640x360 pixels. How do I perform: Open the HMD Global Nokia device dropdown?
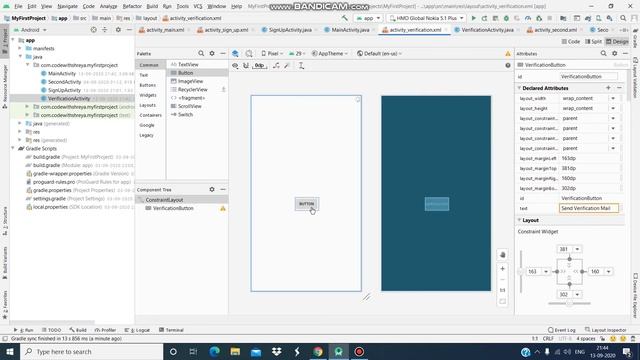click(x=426, y=18)
